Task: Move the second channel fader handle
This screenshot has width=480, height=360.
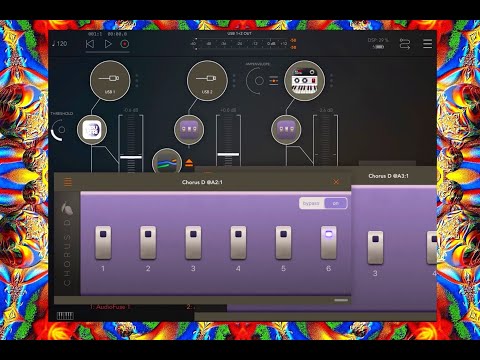Action: tap(228, 154)
